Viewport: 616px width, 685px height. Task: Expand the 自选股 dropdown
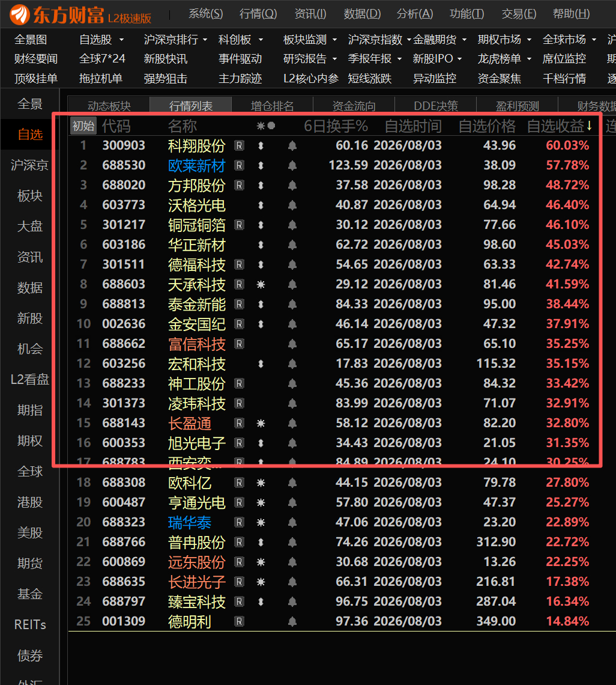point(121,40)
